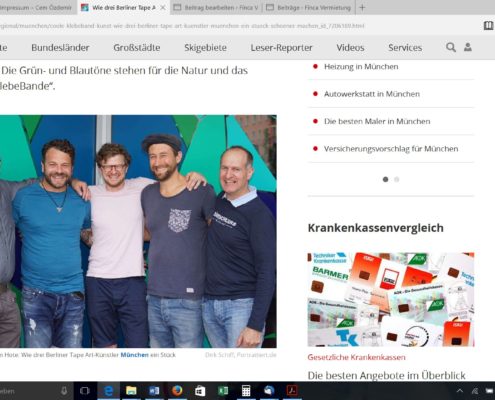Open Heizung in München link

[x=361, y=67]
